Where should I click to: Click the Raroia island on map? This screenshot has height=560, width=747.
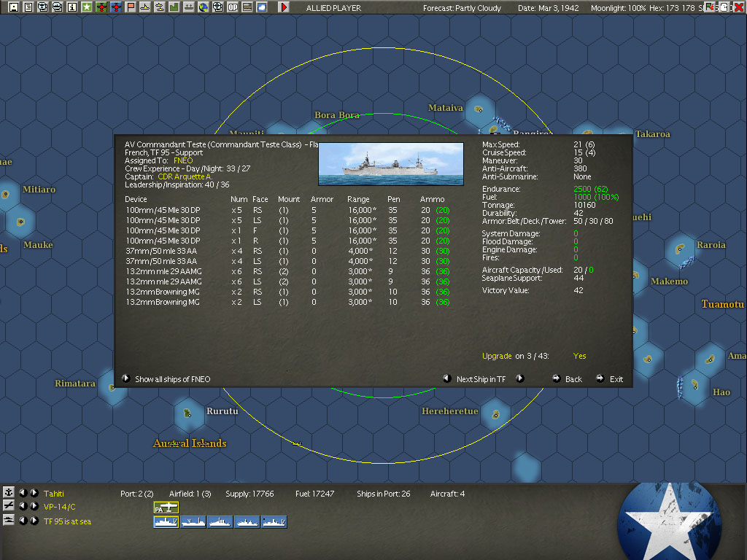coord(680,249)
